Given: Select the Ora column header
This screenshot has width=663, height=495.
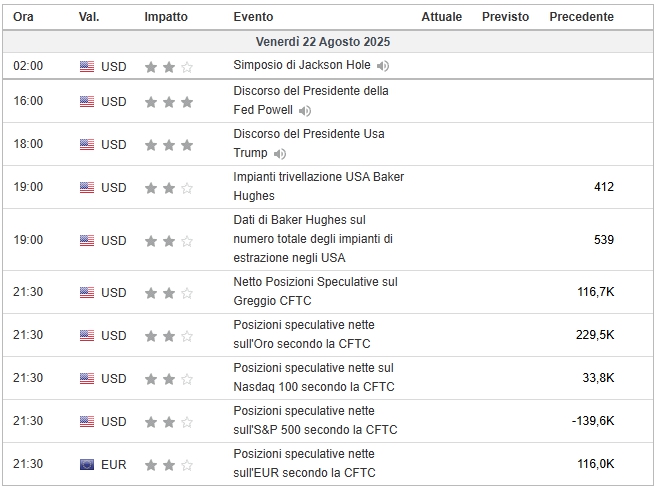Looking at the screenshot, I should (23, 17).
